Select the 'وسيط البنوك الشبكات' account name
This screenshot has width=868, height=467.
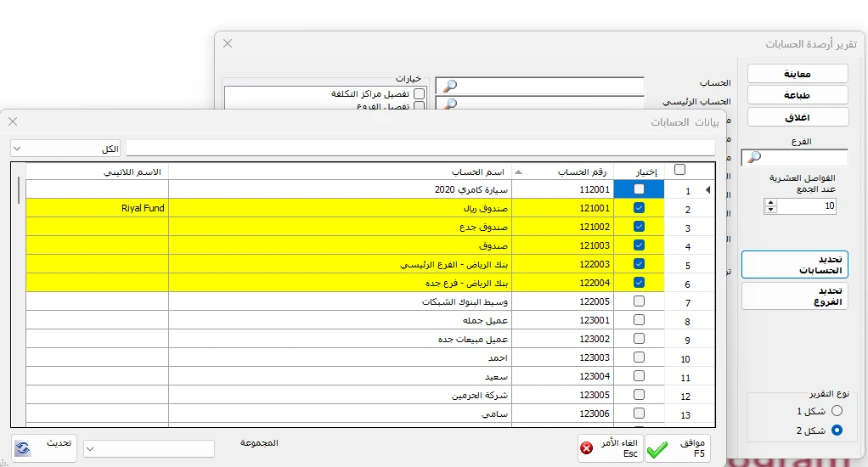click(x=341, y=301)
